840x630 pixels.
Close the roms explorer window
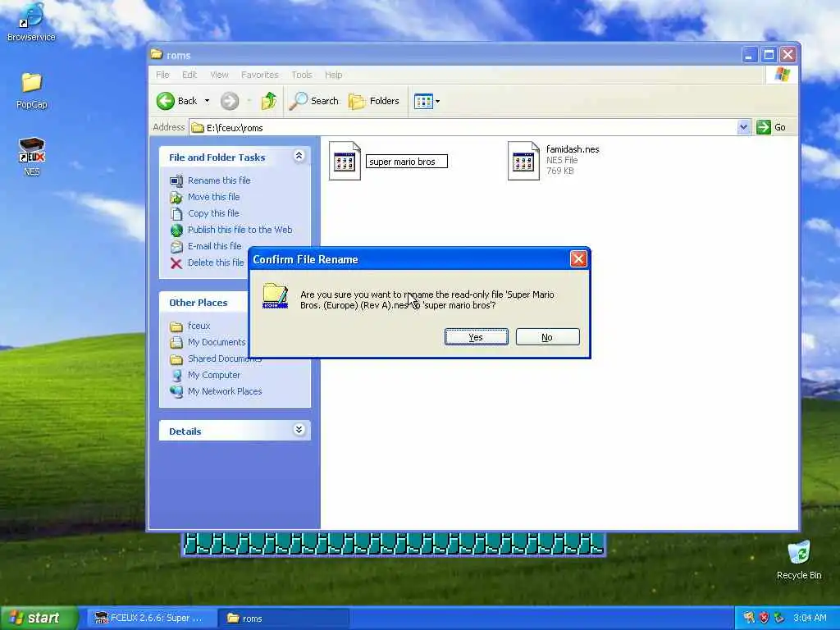[787, 55]
